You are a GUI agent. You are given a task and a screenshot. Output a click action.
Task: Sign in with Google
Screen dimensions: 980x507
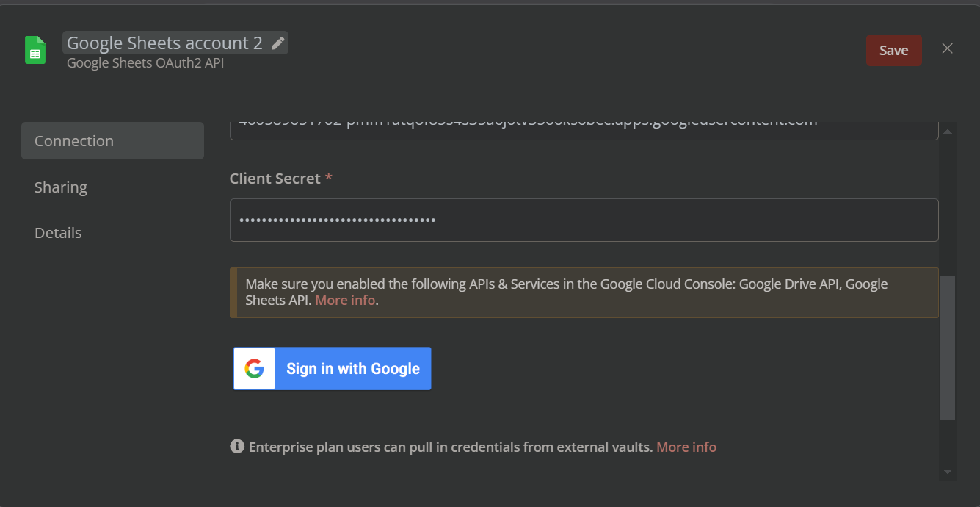[332, 368]
